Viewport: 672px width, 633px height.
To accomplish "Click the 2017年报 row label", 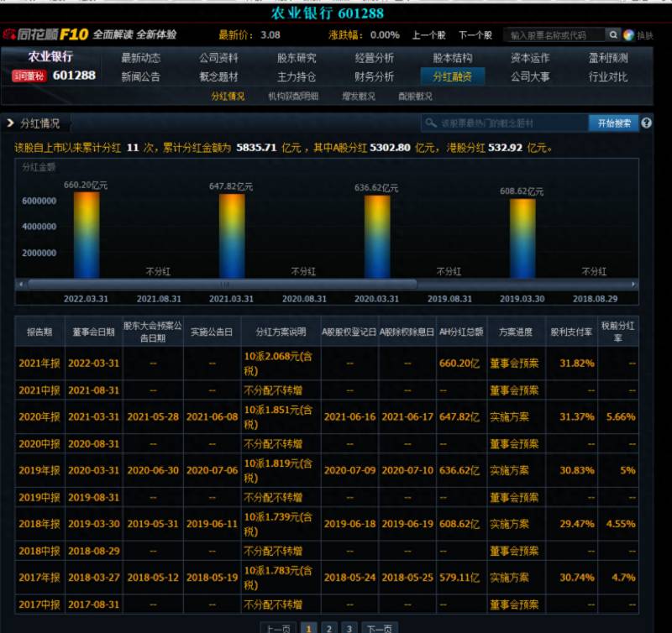I will pyautogui.click(x=39, y=578).
